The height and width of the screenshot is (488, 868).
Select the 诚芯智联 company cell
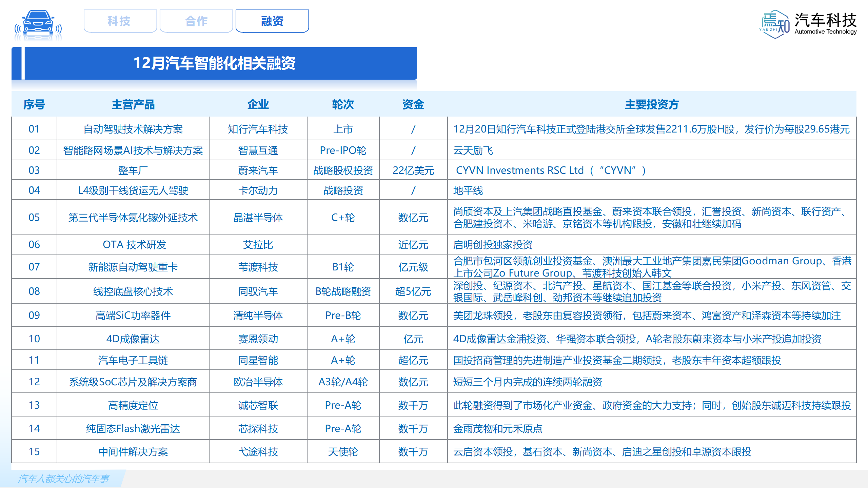tap(258, 405)
